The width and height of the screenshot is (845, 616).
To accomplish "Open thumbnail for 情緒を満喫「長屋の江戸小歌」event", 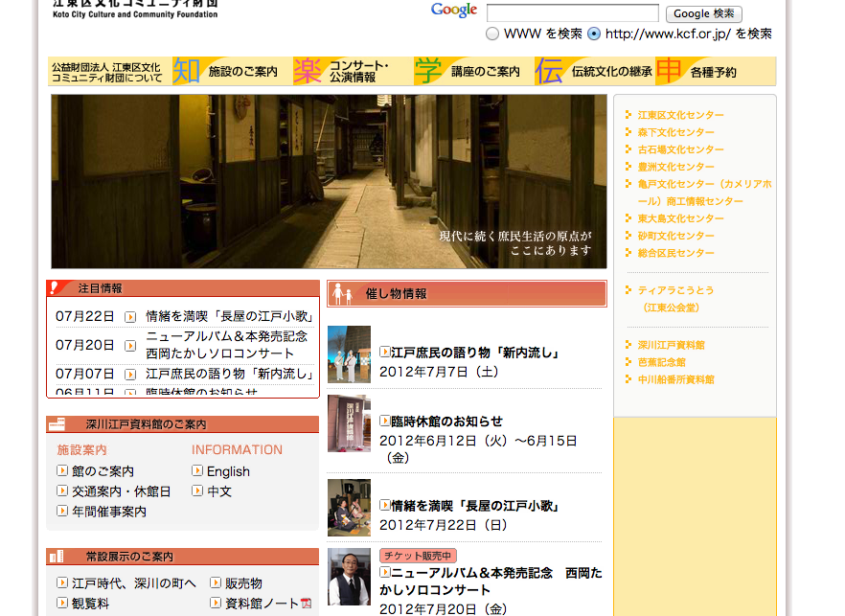I will pos(349,508).
